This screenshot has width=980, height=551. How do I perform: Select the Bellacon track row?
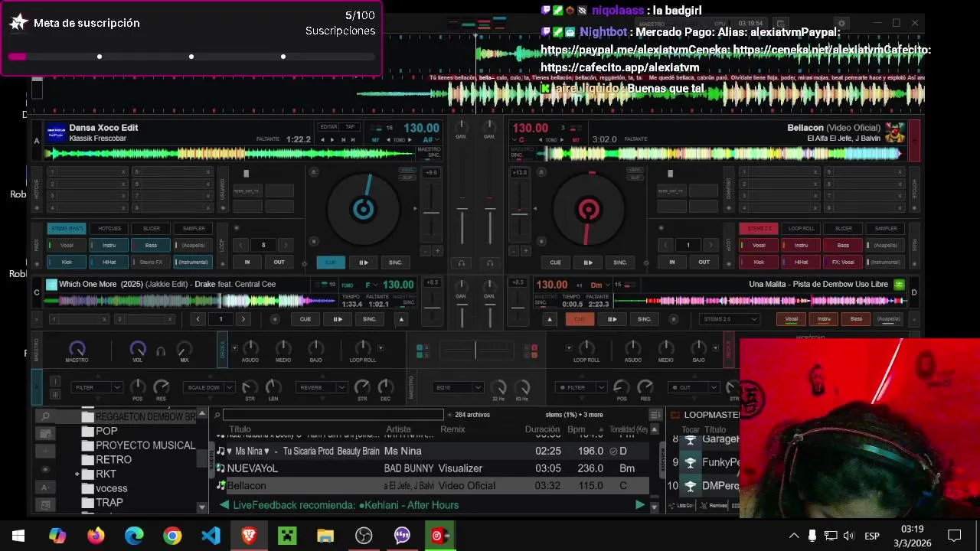[433, 485]
